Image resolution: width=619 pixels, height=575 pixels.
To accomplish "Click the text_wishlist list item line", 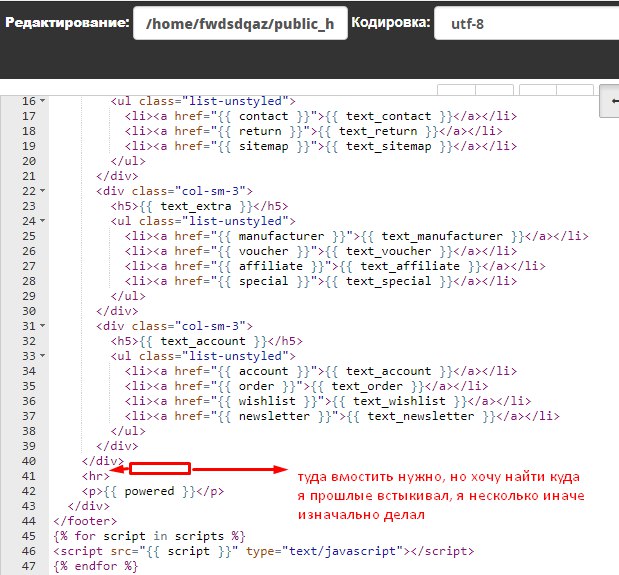I will tap(328, 401).
